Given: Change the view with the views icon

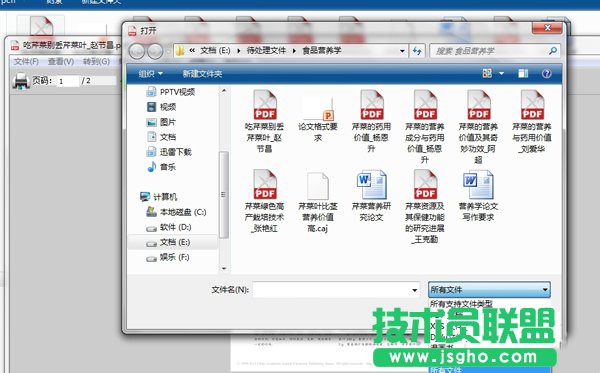Looking at the screenshot, I should (x=487, y=73).
